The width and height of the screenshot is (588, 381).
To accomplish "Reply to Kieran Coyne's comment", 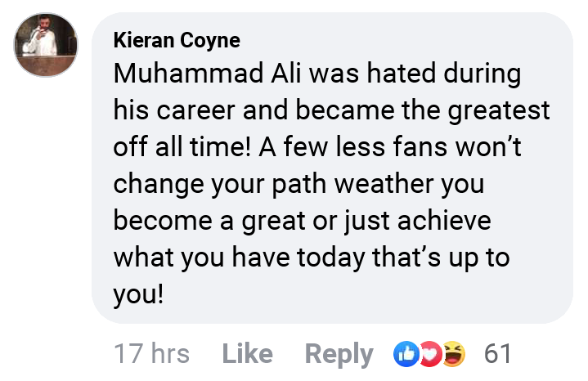I will [x=339, y=353].
